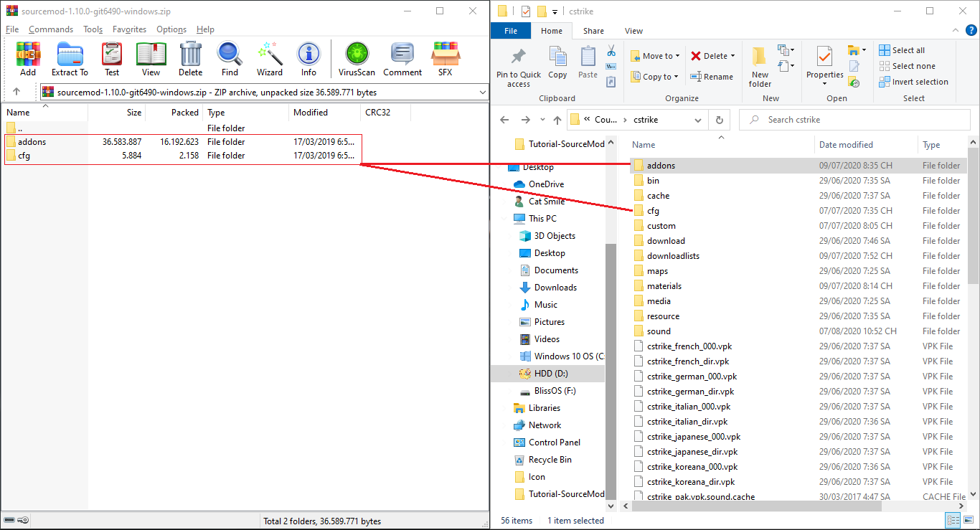
Task: Click the Explorer file list vertical scrollbar
Action: point(973,215)
